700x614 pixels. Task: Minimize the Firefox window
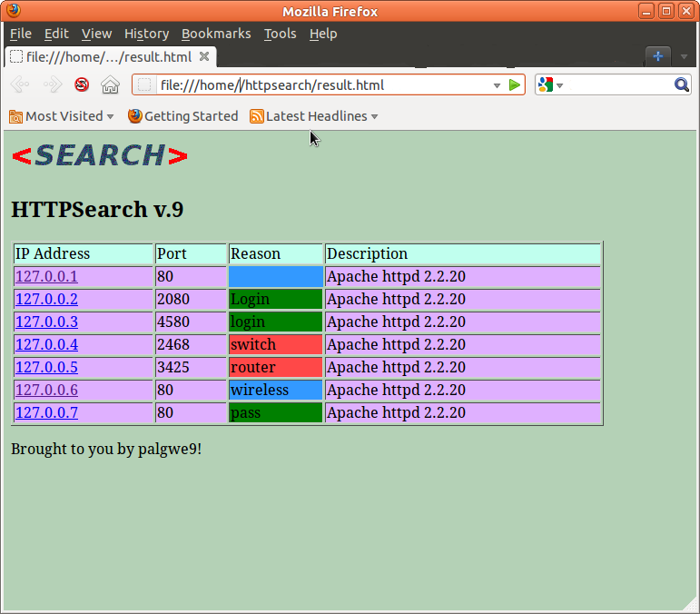pyautogui.click(x=646, y=11)
